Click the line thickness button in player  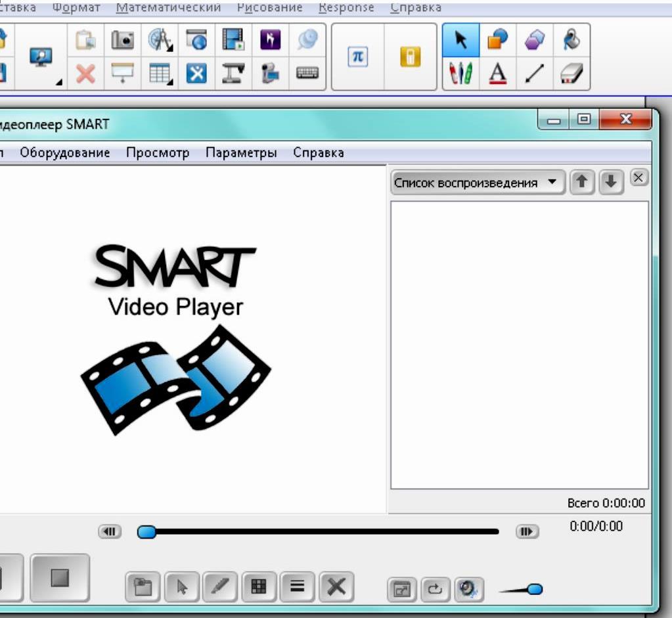(x=297, y=586)
